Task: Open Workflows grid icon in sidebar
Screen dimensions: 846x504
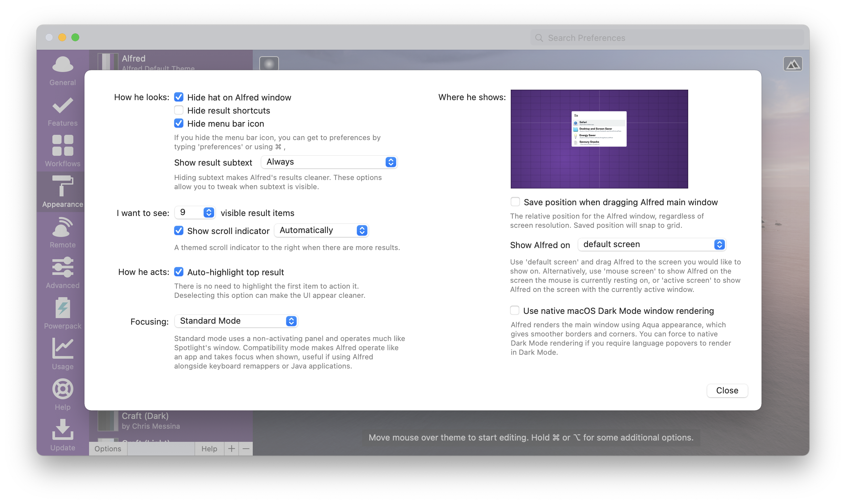Action: 63,146
